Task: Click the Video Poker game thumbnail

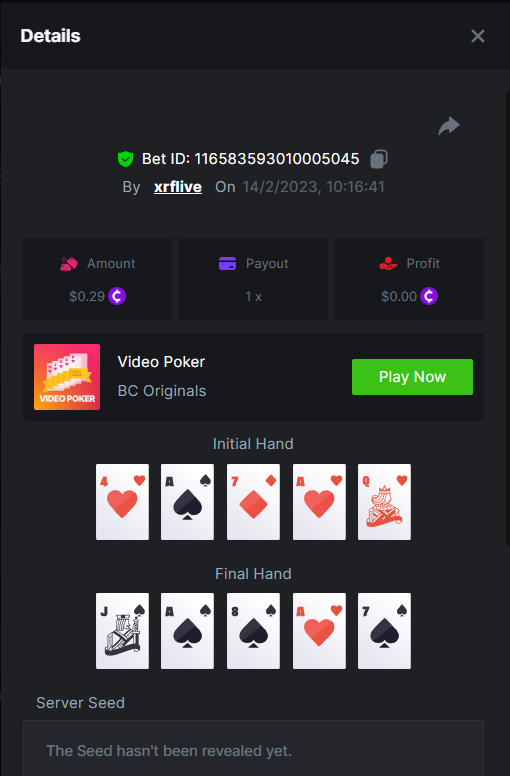Action: pos(67,377)
